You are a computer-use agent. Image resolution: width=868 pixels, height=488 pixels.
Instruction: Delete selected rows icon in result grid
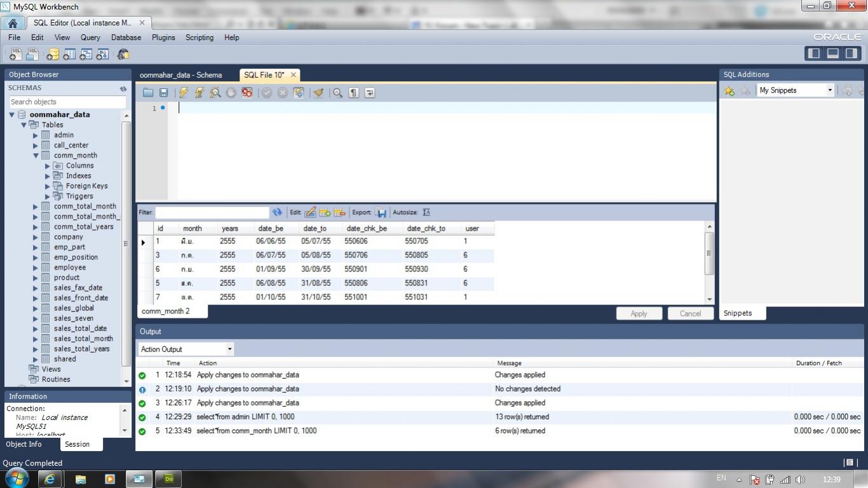click(x=339, y=212)
